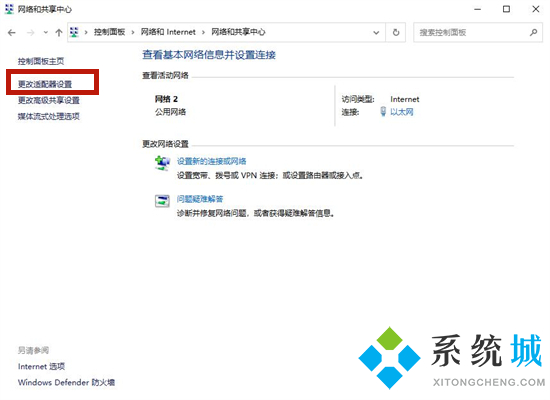Select 控制面板 in the breadcrumb path
The height and width of the screenshot is (400, 550).
pos(109,32)
